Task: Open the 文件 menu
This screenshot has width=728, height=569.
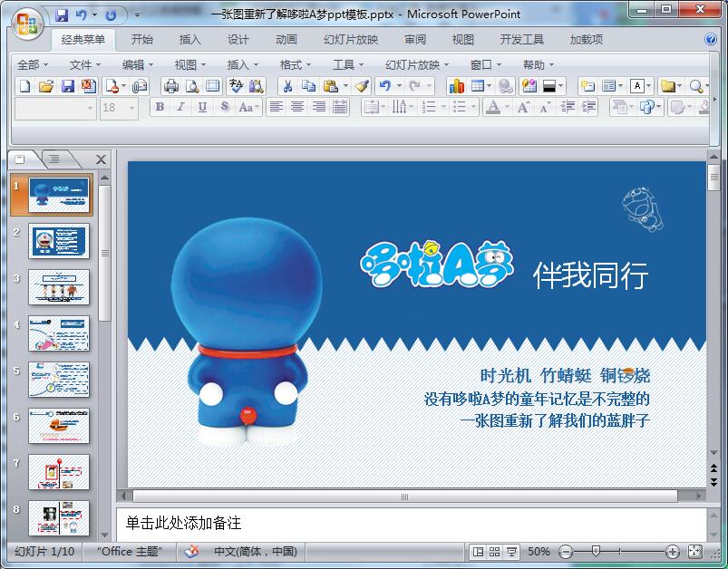Action: [x=84, y=65]
